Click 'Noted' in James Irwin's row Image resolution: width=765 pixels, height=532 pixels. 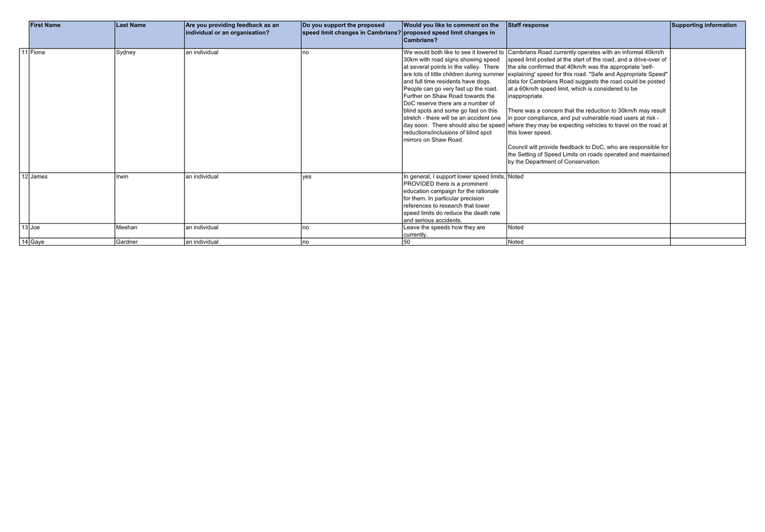(515, 177)
